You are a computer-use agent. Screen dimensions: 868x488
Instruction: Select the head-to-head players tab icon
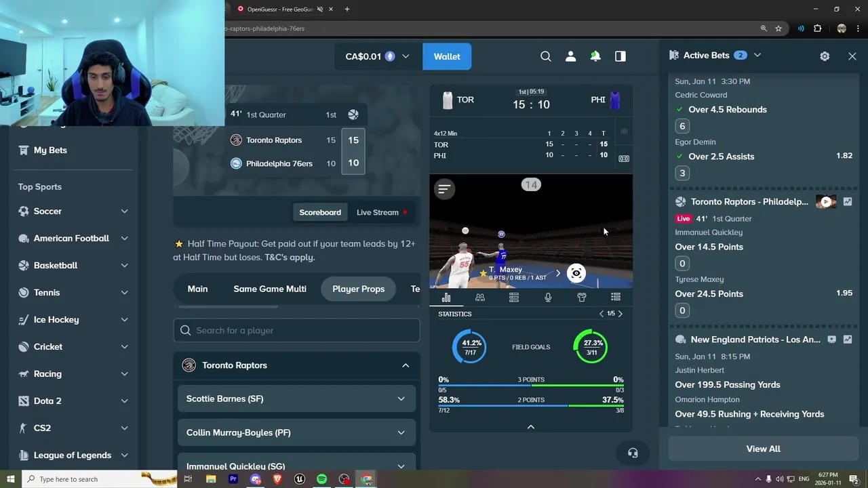click(x=480, y=297)
